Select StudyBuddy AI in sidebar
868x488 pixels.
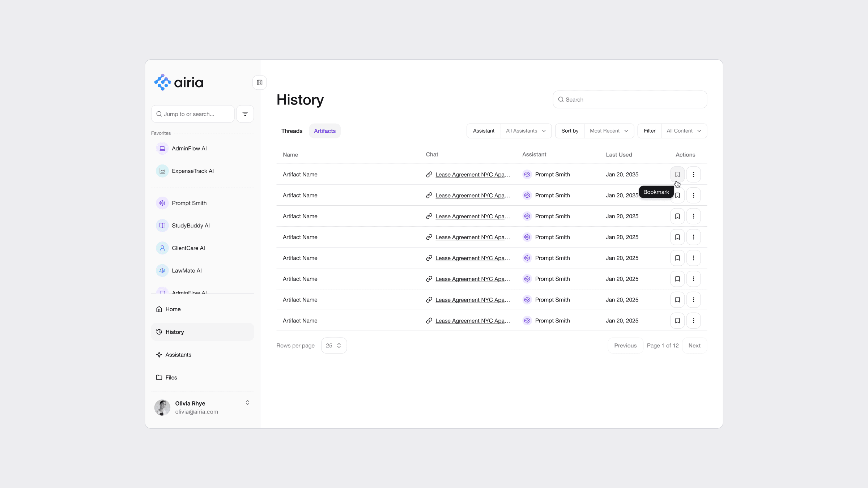pos(190,226)
